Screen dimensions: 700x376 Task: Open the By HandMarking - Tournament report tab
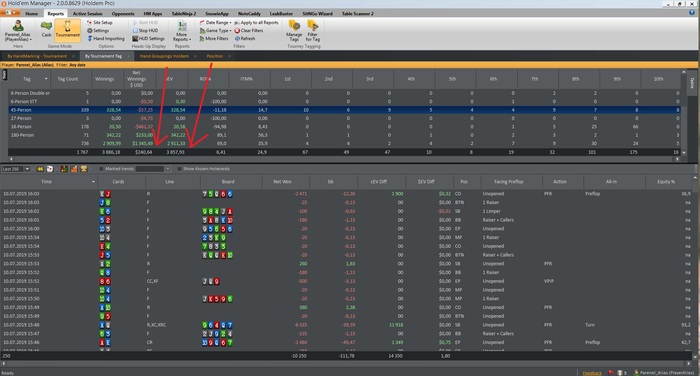(x=37, y=56)
